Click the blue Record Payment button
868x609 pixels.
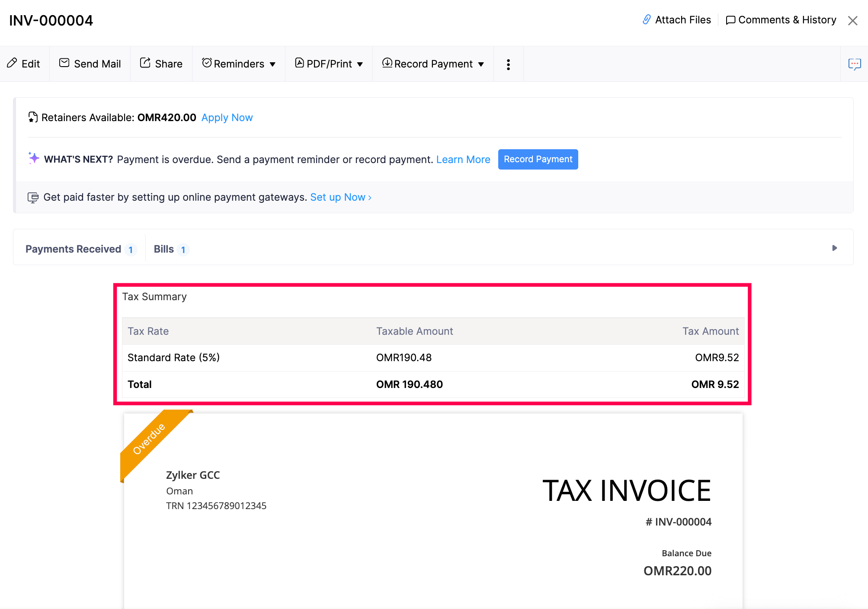click(538, 159)
